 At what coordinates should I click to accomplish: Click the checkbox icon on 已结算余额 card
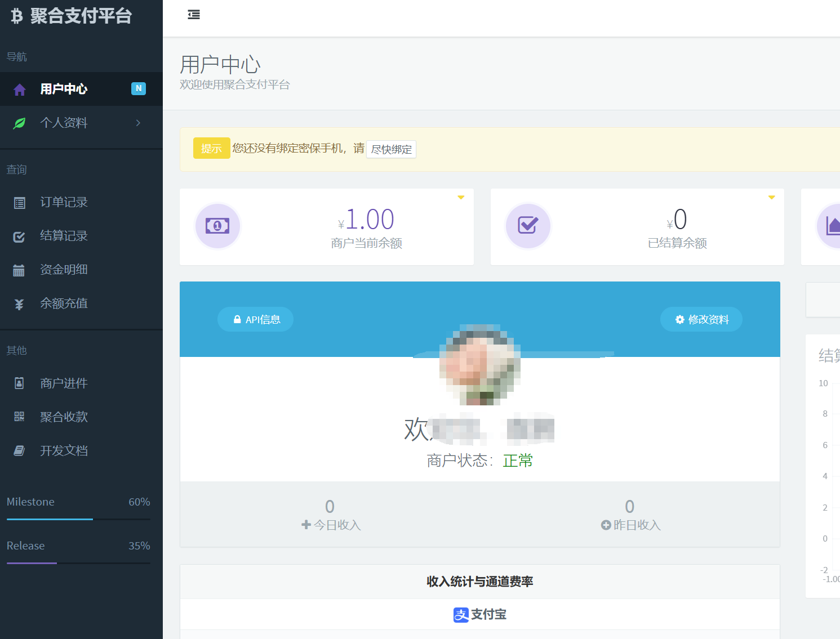(528, 226)
